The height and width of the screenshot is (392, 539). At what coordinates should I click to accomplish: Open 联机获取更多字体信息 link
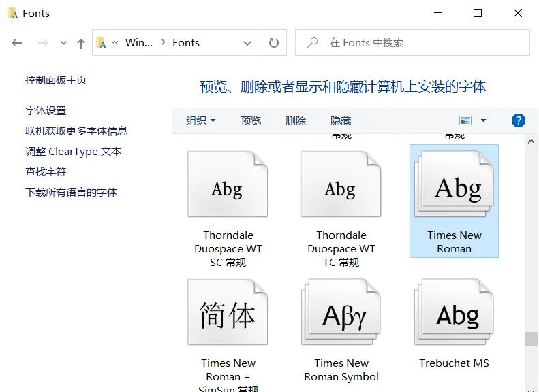pos(76,131)
